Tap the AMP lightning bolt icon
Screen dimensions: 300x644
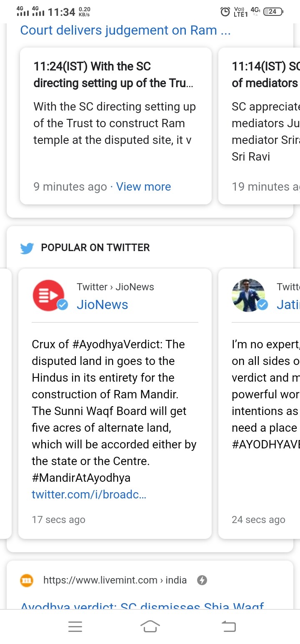point(202,580)
